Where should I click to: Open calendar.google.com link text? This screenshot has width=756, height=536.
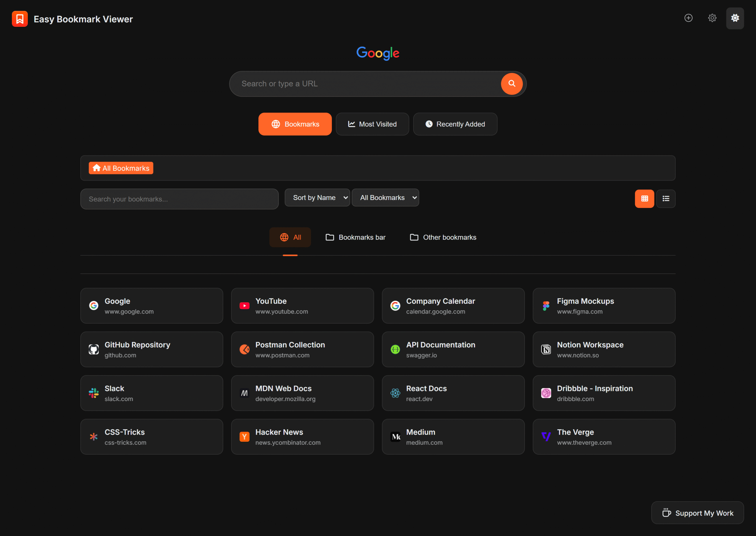coord(435,311)
